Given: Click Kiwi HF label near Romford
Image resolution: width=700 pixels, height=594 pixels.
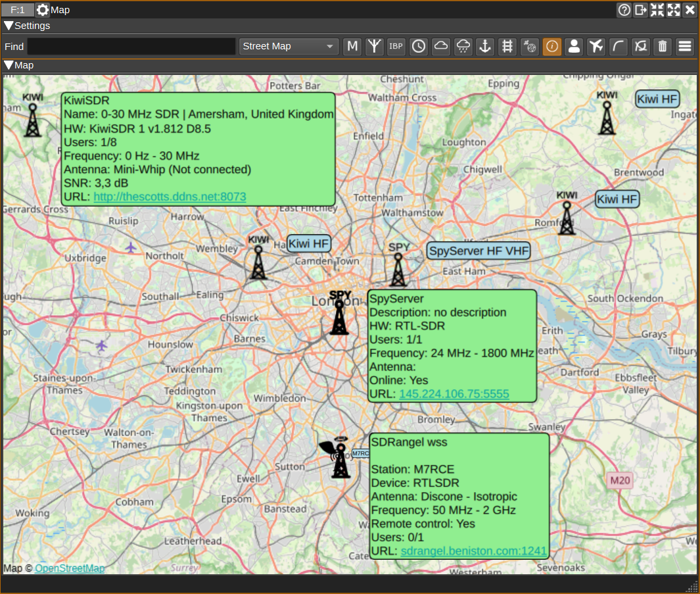Looking at the screenshot, I should pos(617,199).
